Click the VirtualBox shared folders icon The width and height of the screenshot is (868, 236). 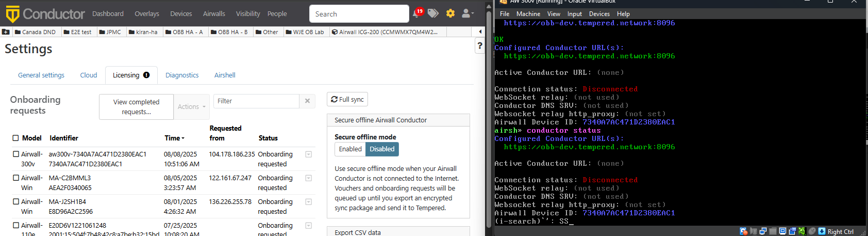773,231
